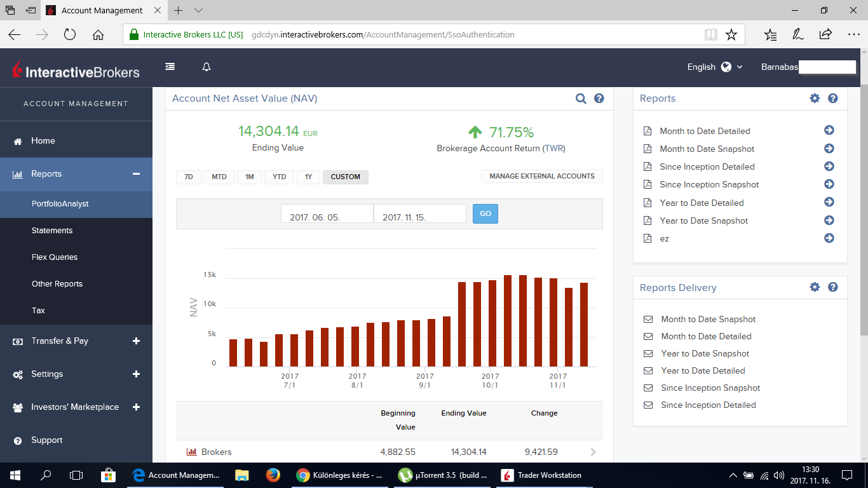The height and width of the screenshot is (488, 868).
Task: Click the Brokers bar chart icon
Action: point(191,452)
